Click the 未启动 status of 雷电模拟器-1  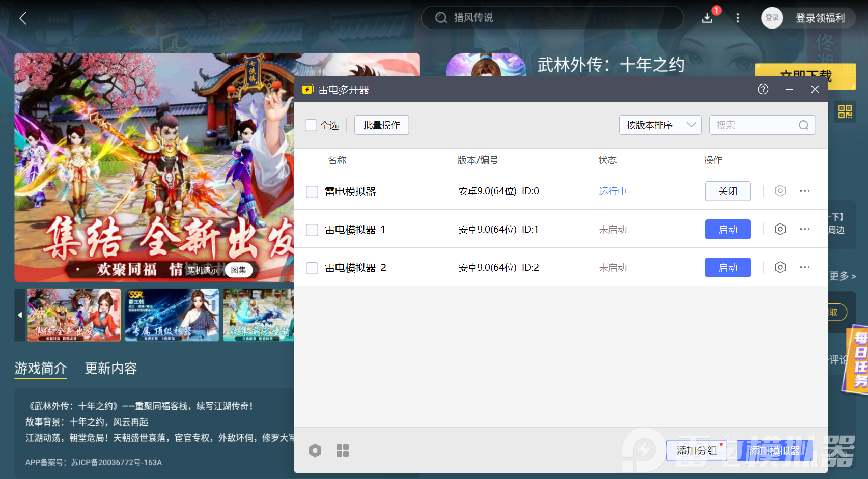coord(613,230)
